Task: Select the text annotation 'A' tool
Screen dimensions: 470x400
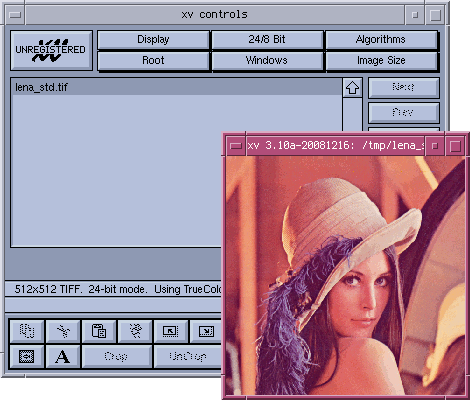Action: point(63,356)
